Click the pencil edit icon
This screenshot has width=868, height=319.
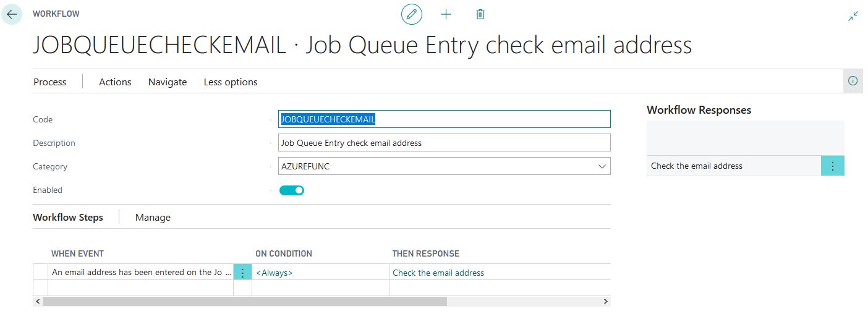point(412,14)
